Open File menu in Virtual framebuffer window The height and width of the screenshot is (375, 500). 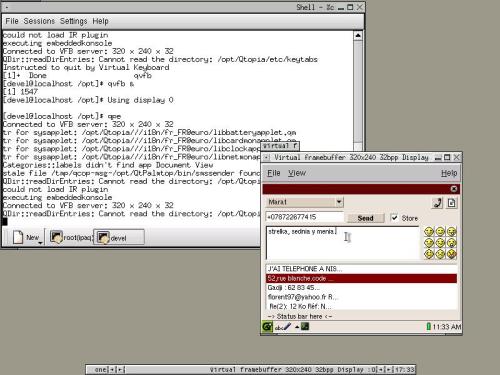click(x=274, y=173)
